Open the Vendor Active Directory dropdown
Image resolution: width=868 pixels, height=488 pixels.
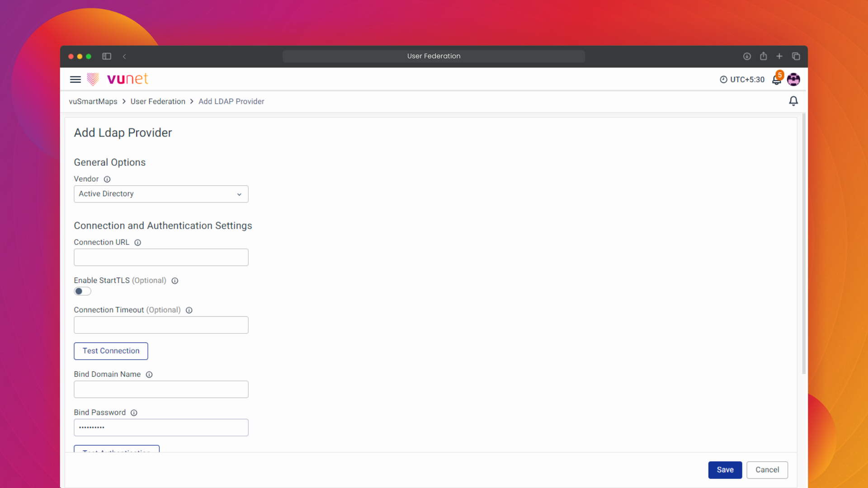[161, 194]
